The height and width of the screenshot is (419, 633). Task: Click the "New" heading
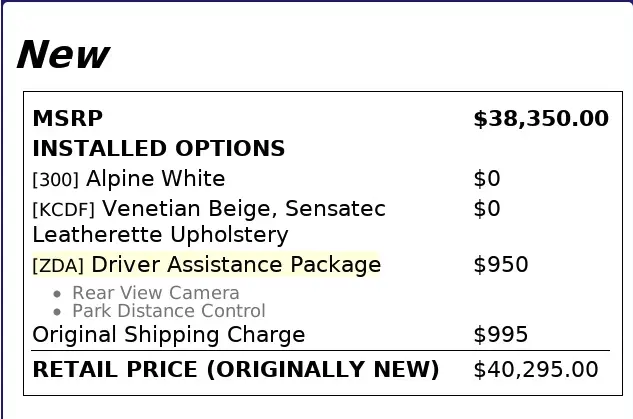[x=62, y=55]
